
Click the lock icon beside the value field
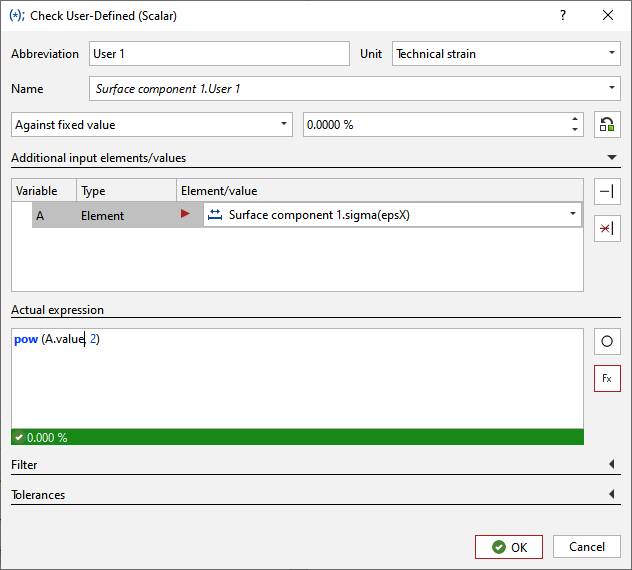(607, 125)
